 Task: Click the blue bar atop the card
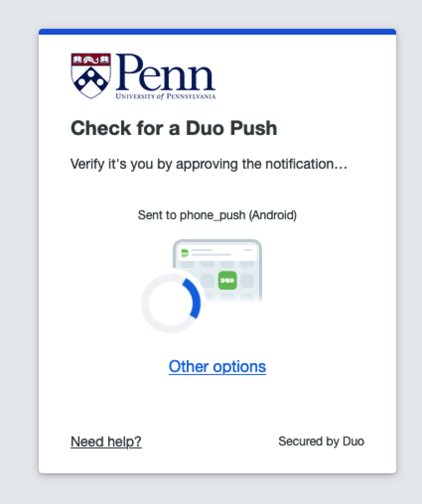tap(217, 32)
